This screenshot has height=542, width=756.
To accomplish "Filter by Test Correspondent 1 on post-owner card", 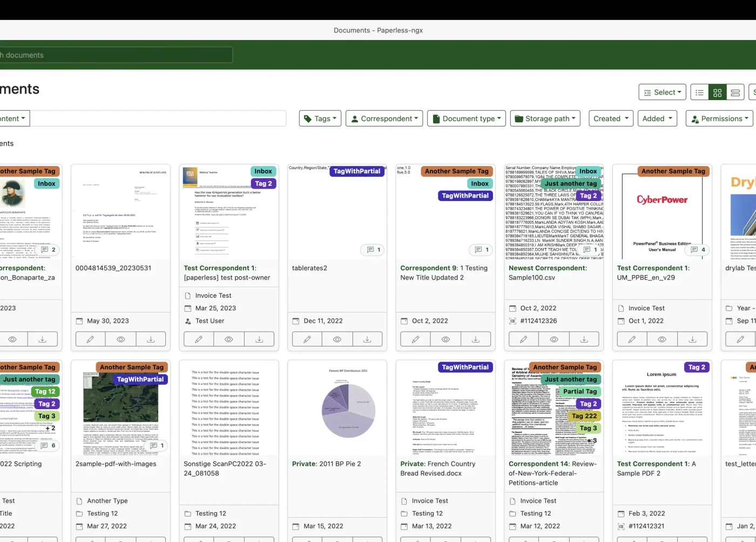I will 220,268.
